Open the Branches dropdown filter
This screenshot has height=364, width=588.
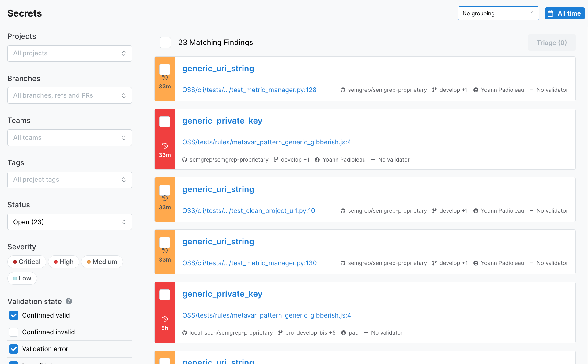pos(69,95)
